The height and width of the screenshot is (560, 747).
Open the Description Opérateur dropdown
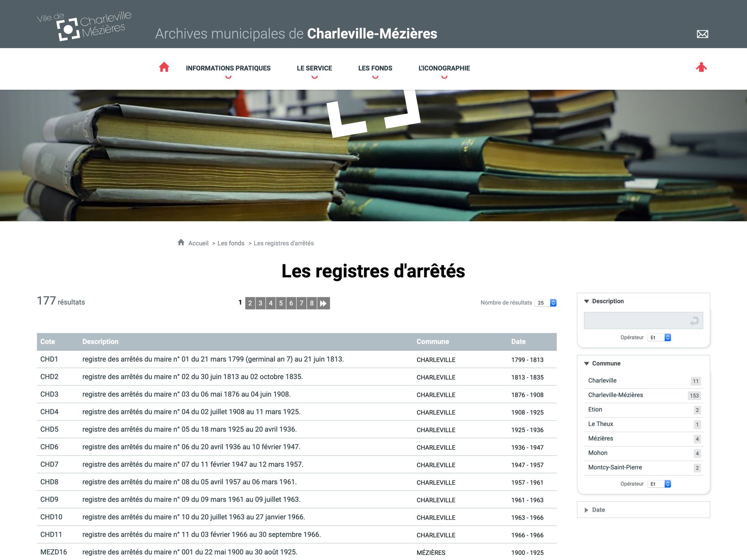coord(660,337)
